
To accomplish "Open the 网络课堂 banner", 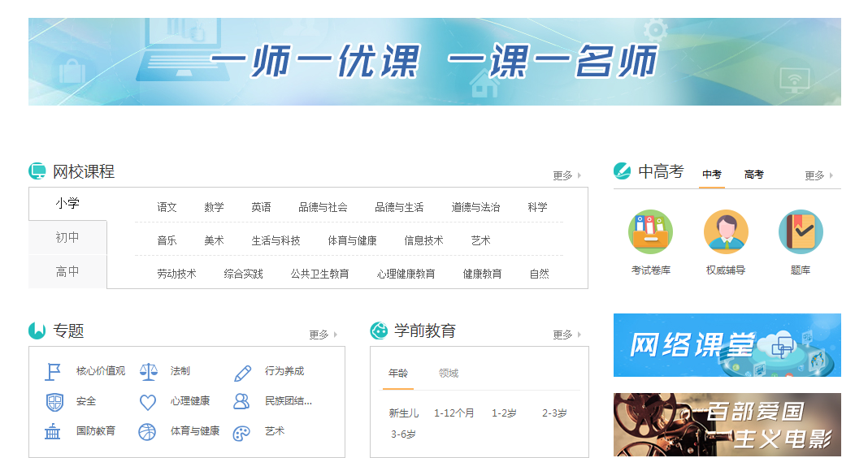I will [727, 345].
